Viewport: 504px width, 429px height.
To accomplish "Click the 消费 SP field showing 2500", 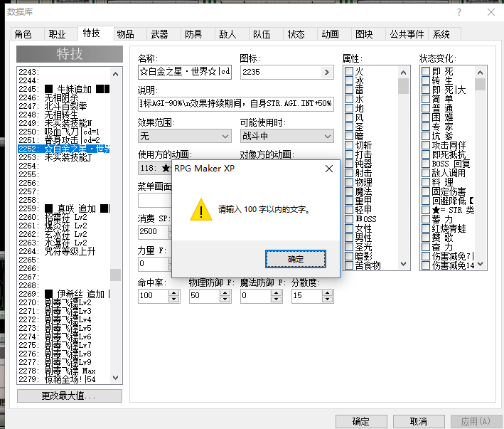I will 154,232.
